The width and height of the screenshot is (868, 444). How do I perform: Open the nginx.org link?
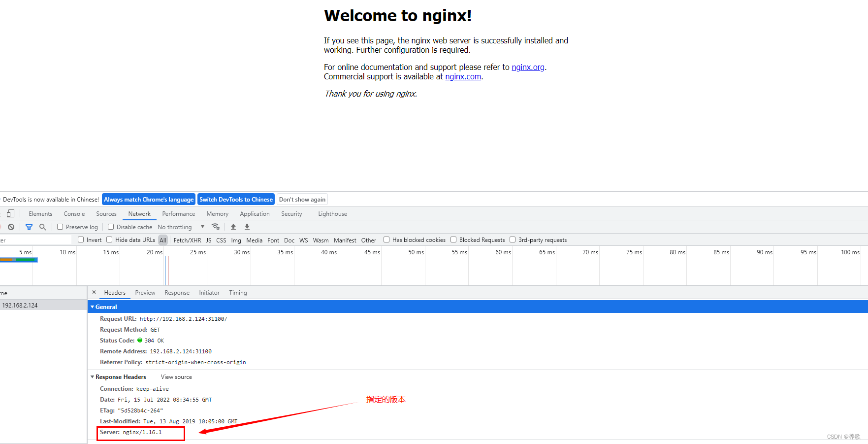(x=528, y=67)
